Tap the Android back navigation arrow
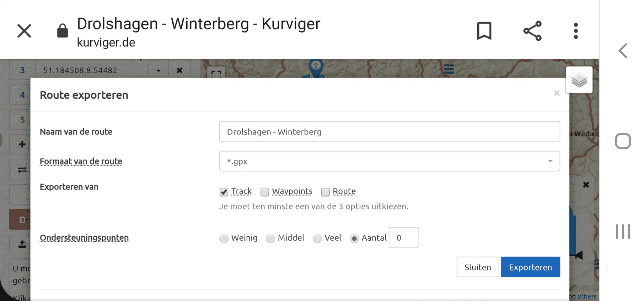644x301 pixels. click(623, 51)
